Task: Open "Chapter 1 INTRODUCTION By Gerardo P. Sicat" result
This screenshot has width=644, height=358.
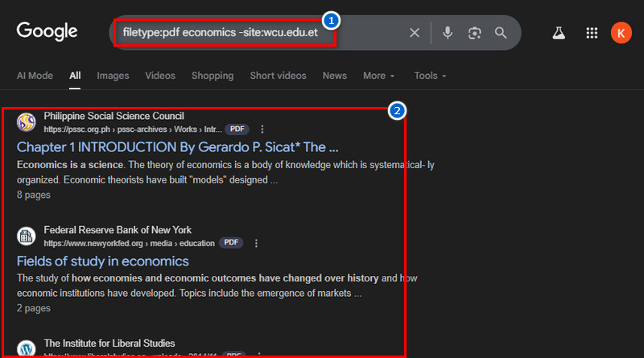Action: click(177, 147)
